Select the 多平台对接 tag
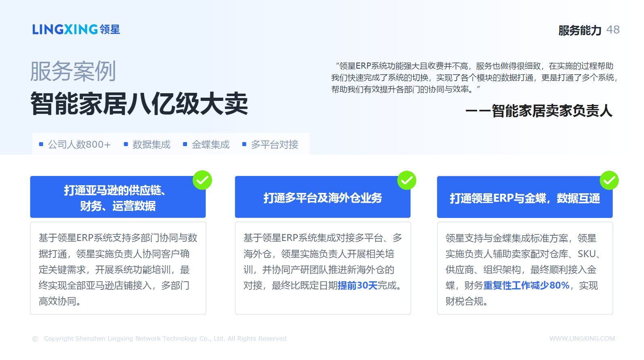Image resolution: width=644 pixels, height=360 pixels. [270, 144]
